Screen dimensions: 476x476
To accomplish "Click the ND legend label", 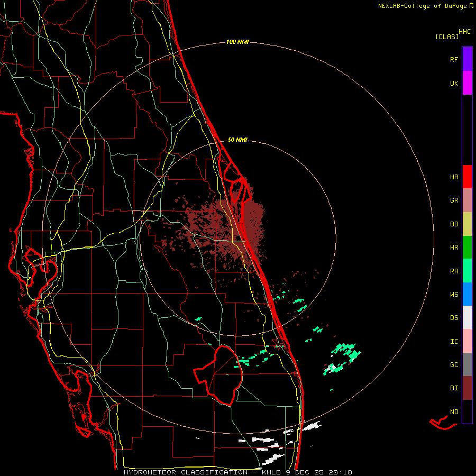I will coord(454,412).
